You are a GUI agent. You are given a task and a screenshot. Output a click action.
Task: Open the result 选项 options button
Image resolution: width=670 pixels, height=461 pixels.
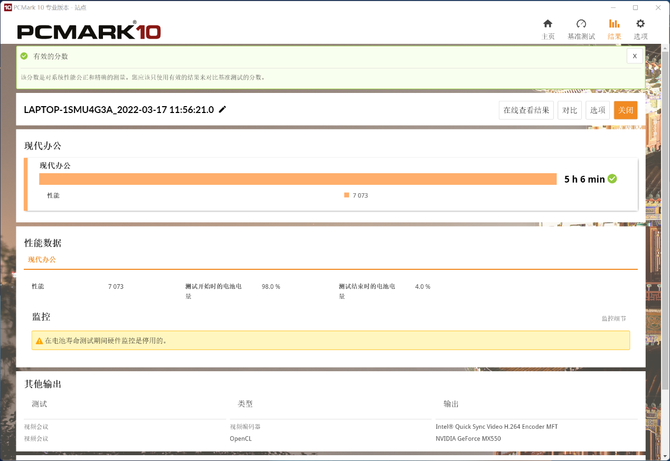coord(597,110)
